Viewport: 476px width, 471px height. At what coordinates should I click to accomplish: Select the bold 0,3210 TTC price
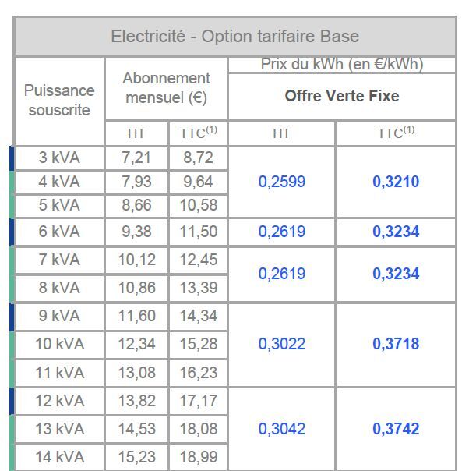pyautogui.click(x=396, y=182)
